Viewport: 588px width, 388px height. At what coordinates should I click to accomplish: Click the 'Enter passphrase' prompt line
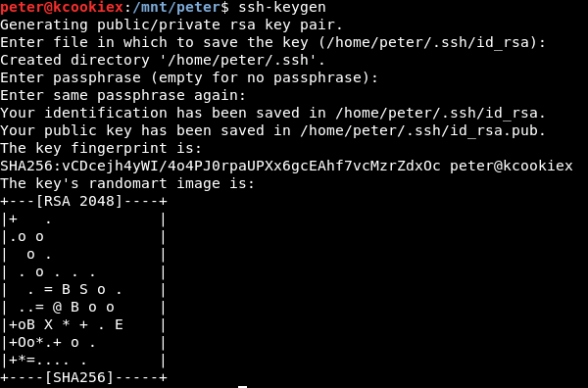point(189,77)
